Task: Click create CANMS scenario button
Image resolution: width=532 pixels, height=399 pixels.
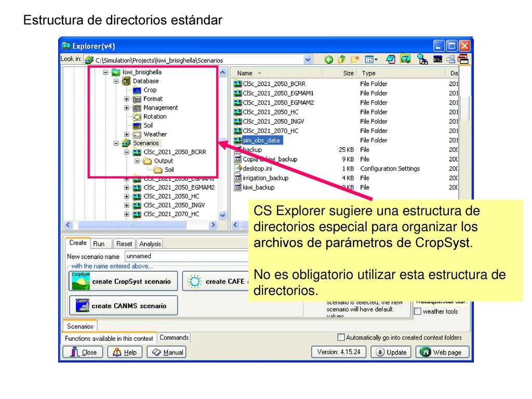Action: (x=123, y=305)
